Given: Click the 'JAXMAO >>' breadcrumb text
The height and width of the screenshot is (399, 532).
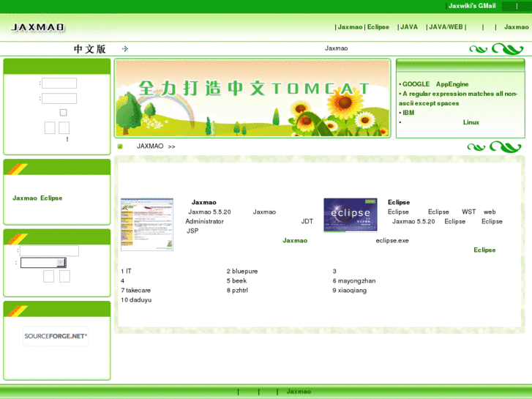Looking at the screenshot, I should [156, 146].
